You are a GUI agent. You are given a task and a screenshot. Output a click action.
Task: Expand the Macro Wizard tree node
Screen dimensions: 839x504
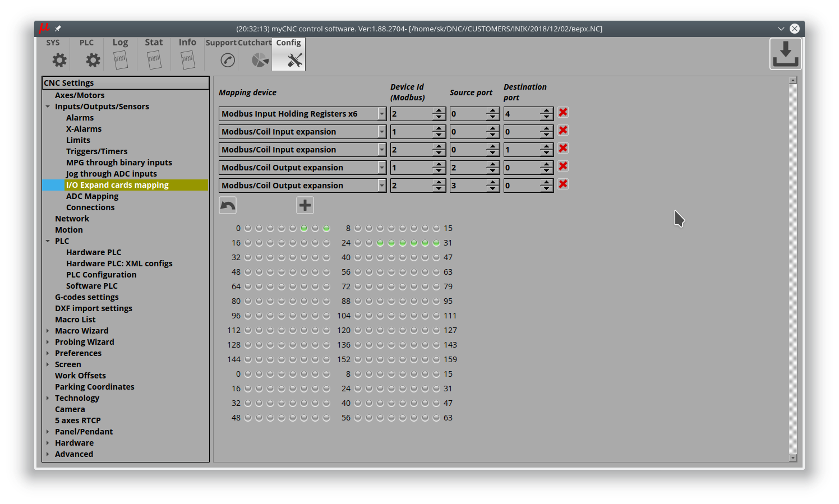(x=48, y=331)
